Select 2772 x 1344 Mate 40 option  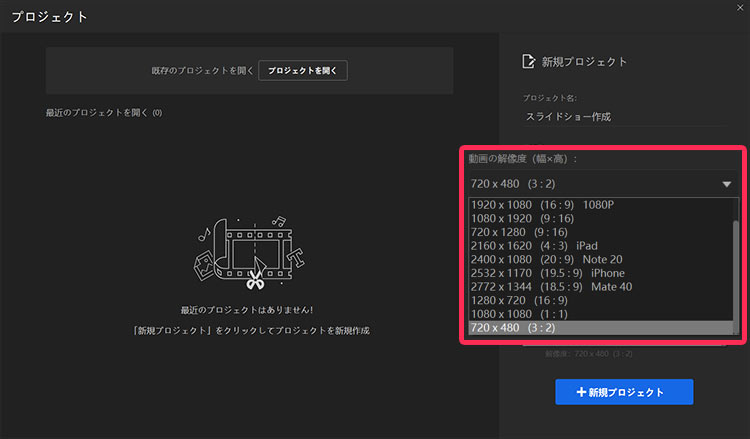tap(550, 287)
